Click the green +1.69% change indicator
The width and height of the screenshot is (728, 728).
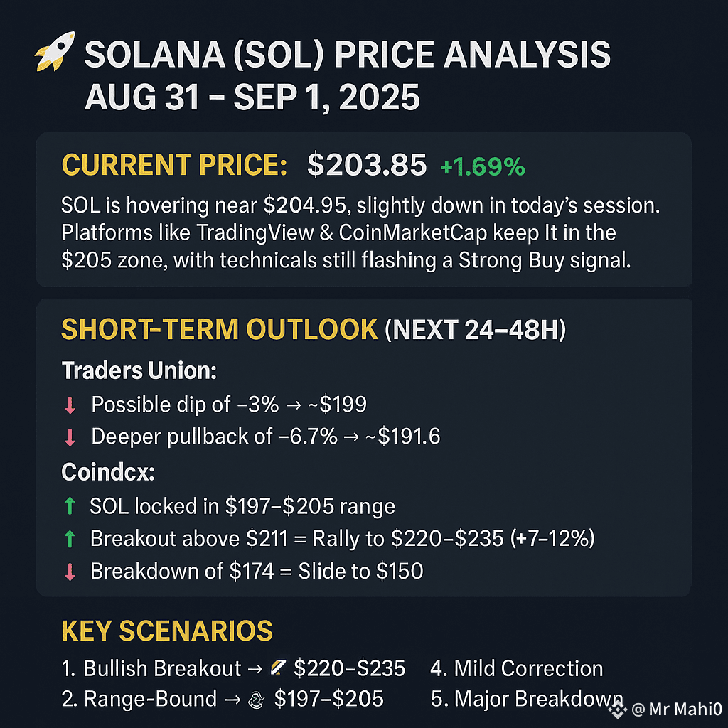pos(483,166)
